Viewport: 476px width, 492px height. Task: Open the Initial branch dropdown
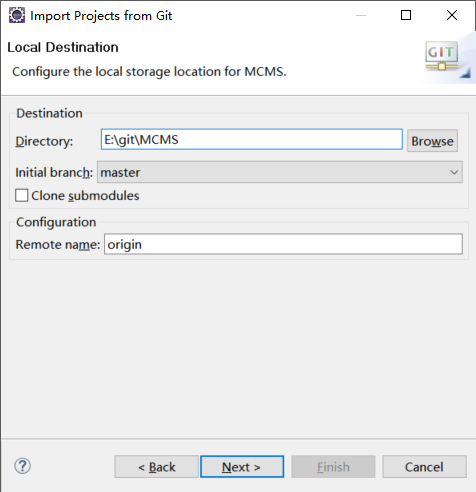coord(279,172)
